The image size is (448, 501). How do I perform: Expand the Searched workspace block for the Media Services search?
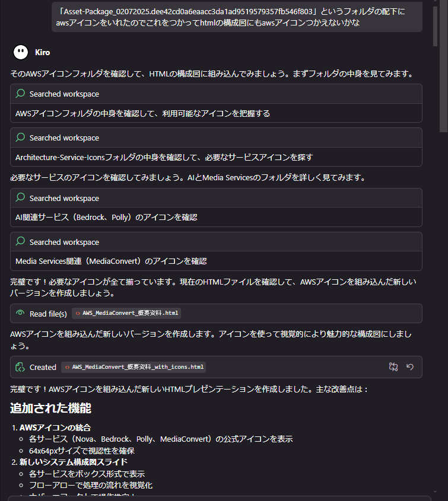pos(216,242)
